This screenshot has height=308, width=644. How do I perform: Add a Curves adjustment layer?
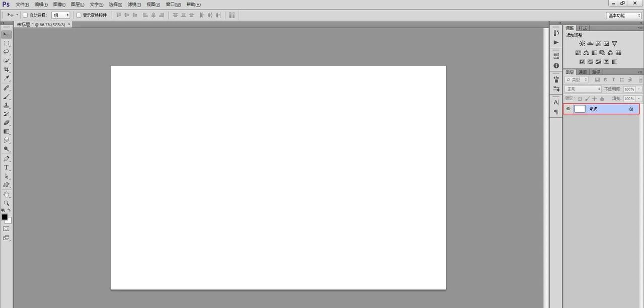click(x=598, y=44)
